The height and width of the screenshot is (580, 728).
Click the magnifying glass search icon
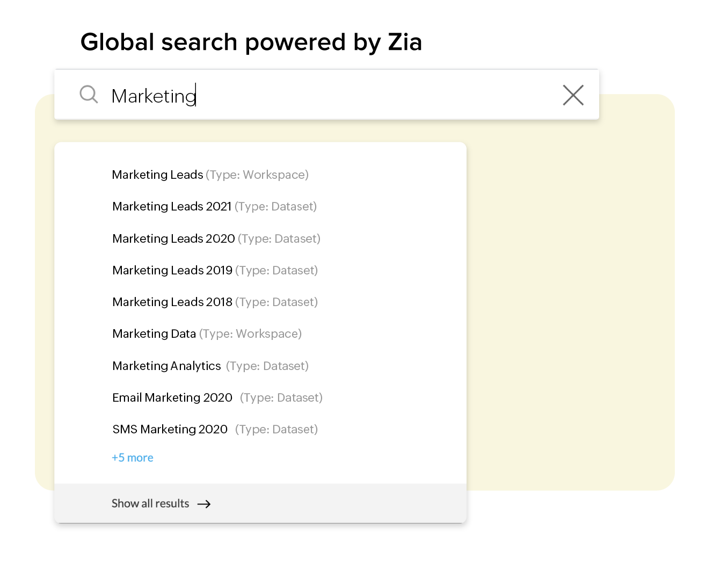(x=89, y=95)
